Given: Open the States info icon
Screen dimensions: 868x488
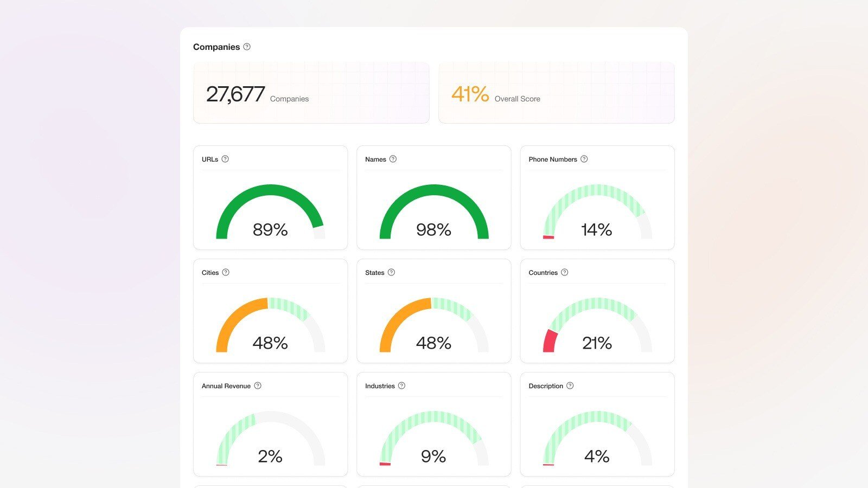Looking at the screenshot, I should 391,272.
